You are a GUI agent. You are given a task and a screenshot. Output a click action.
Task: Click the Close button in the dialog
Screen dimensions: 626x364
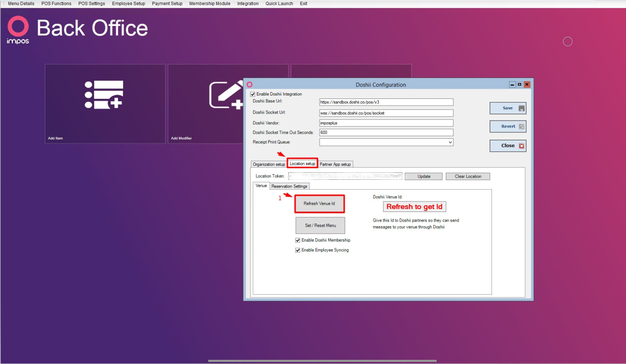508,146
